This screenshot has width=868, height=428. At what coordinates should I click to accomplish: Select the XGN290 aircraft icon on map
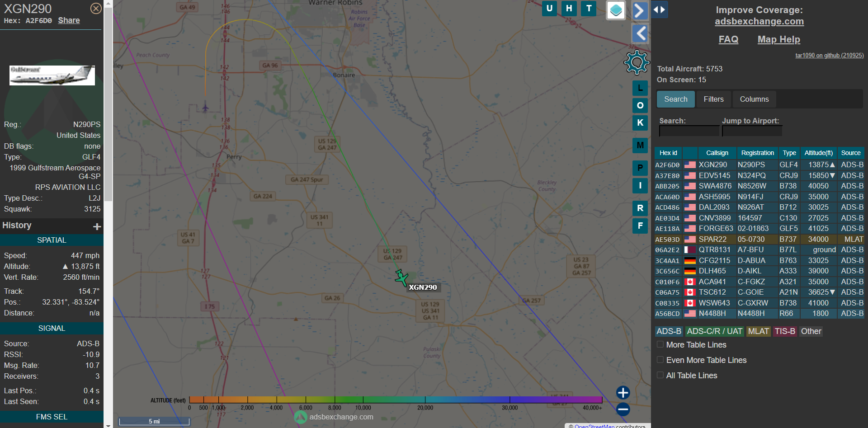point(401,278)
